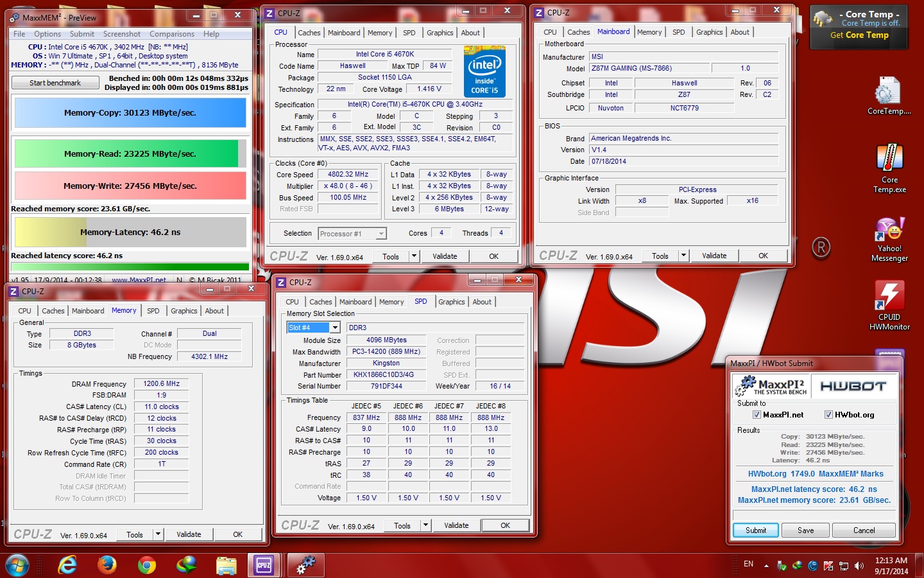The height and width of the screenshot is (578, 924).
Task: Click Tools button in Mainboard window
Action: click(x=660, y=256)
